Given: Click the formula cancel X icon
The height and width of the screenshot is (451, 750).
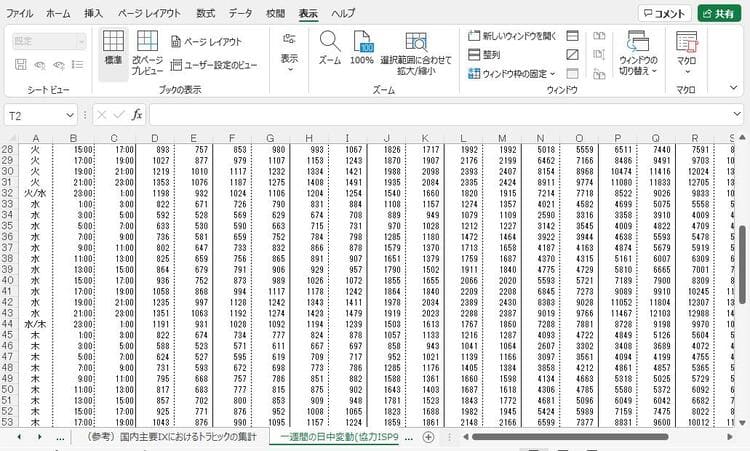Looking at the screenshot, I should pyautogui.click(x=101, y=115).
